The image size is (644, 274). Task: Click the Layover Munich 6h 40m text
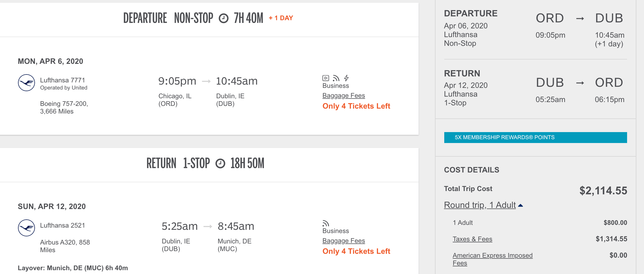pyautogui.click(x=73, y=268)
